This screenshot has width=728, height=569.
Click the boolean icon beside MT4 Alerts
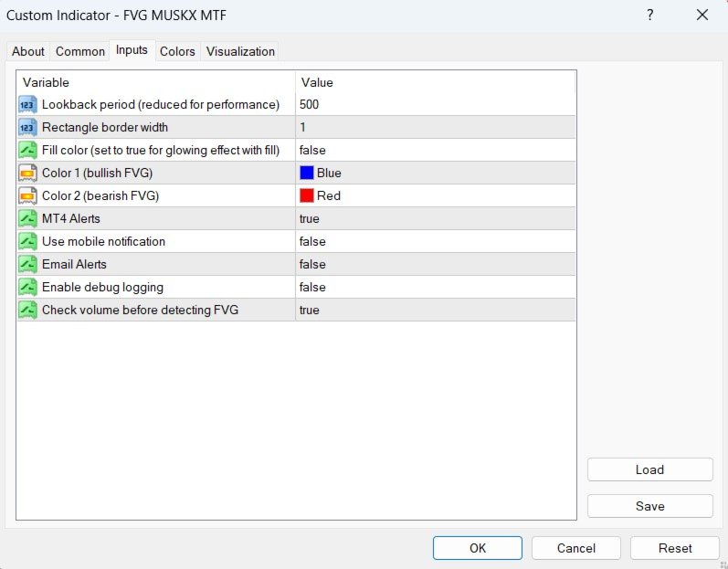[x=27, y=218]
